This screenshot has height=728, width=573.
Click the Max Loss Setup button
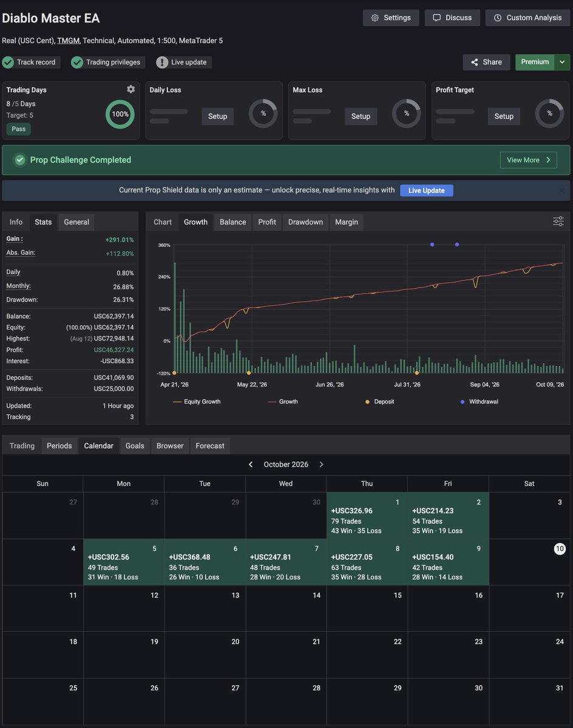361,116
